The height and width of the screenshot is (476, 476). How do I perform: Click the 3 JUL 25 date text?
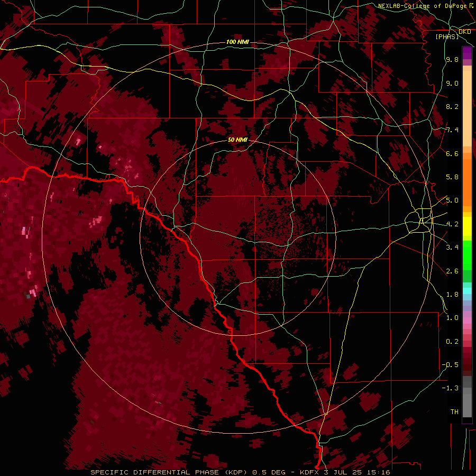pyautogui.click(x=344, y=472)
